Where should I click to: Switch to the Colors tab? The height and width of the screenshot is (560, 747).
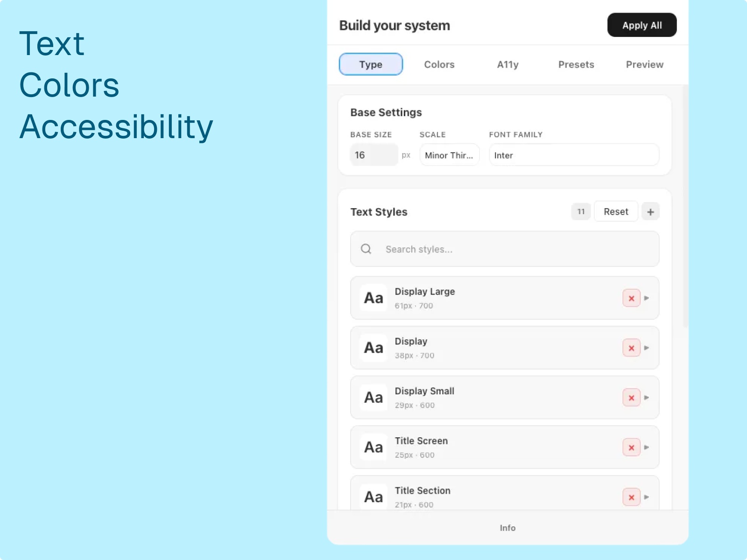439,64
